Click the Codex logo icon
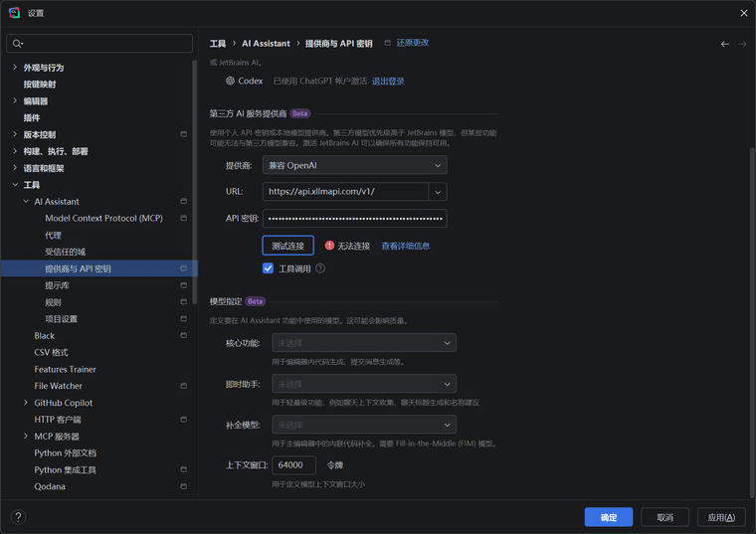756x534 pixels. point(231,81)
